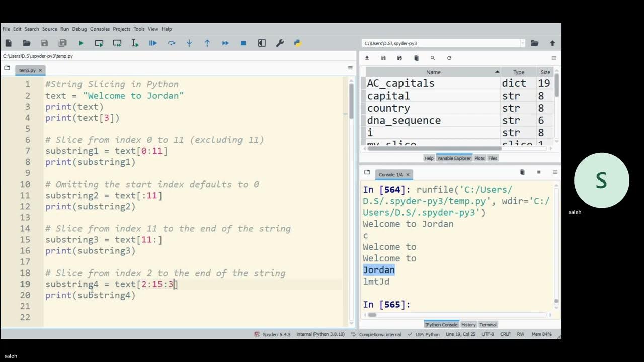Switch to the History tab

click(468, 325)
